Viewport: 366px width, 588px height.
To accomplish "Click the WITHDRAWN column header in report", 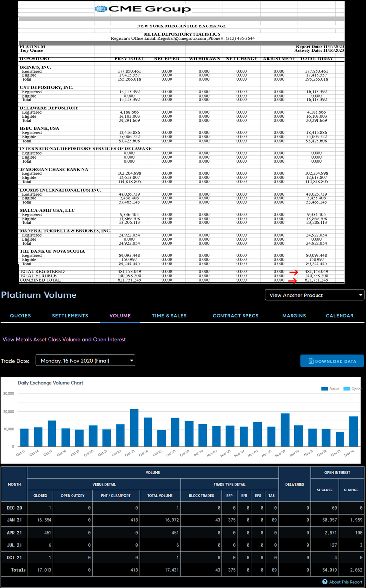I will [x=204, y=59].
